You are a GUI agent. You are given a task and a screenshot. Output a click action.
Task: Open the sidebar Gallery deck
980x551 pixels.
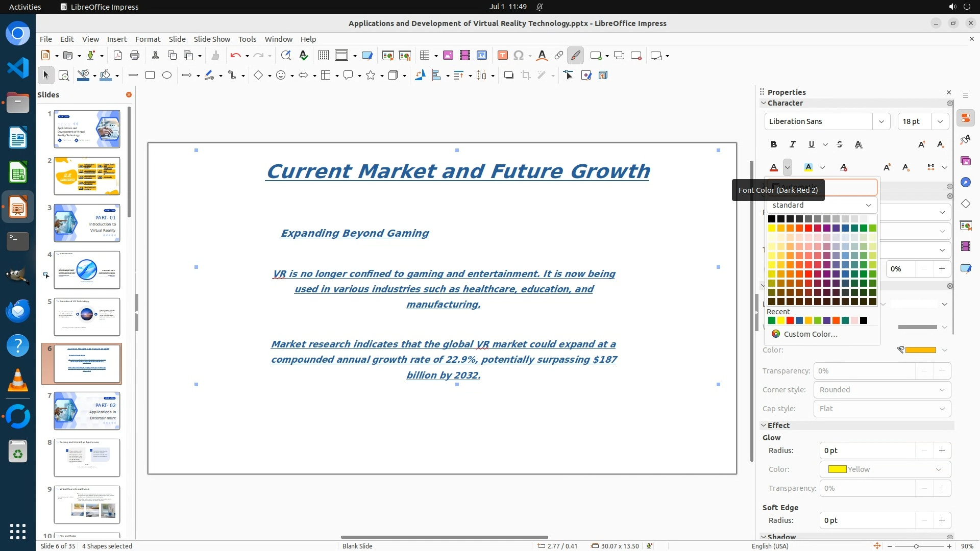point(965,161)
